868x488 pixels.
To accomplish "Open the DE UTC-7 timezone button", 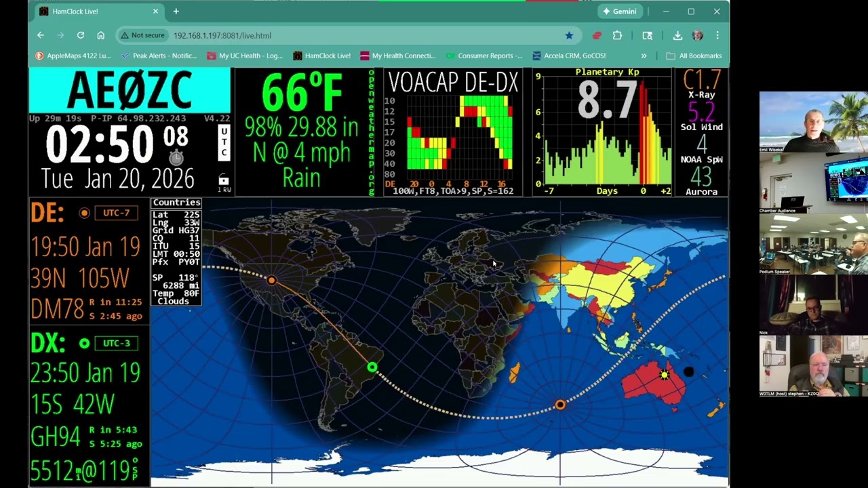I will 116,213.
